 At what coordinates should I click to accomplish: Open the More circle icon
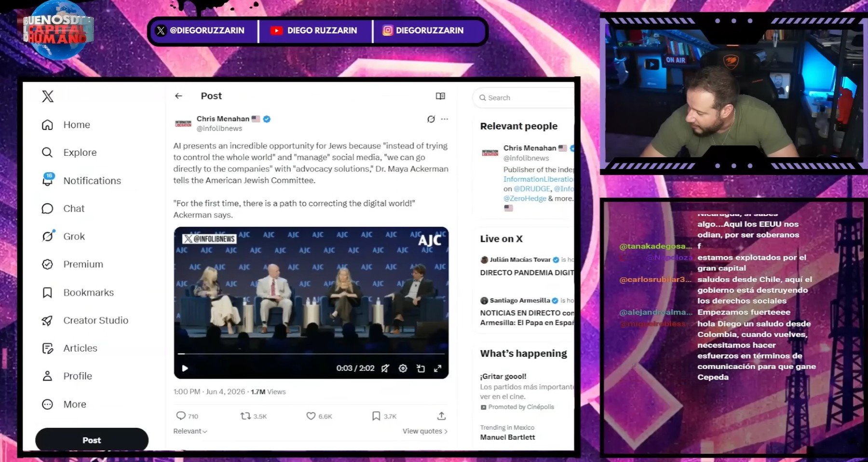[47, 404]
